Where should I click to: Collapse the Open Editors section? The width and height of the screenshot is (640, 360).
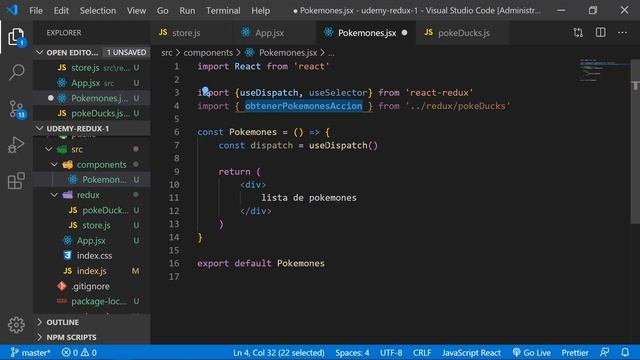40,52
